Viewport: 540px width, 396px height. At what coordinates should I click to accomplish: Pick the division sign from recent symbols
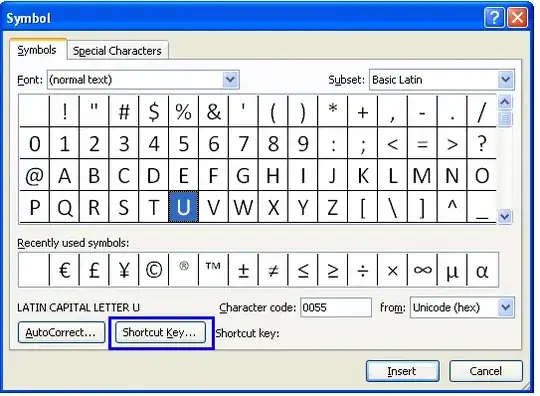tap(363, 270)
